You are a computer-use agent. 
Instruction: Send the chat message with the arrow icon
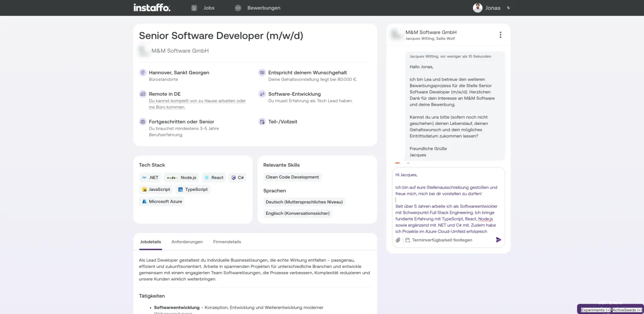498,240
